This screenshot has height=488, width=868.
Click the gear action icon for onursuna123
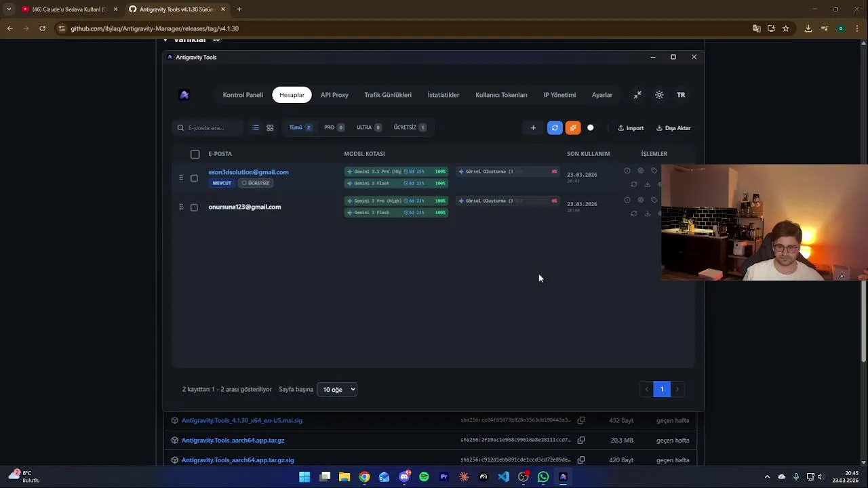pos(640,200)
